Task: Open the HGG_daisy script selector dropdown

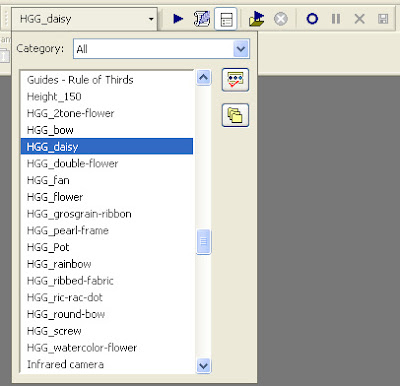Action: pyautogui.click(x=84, y=19)
